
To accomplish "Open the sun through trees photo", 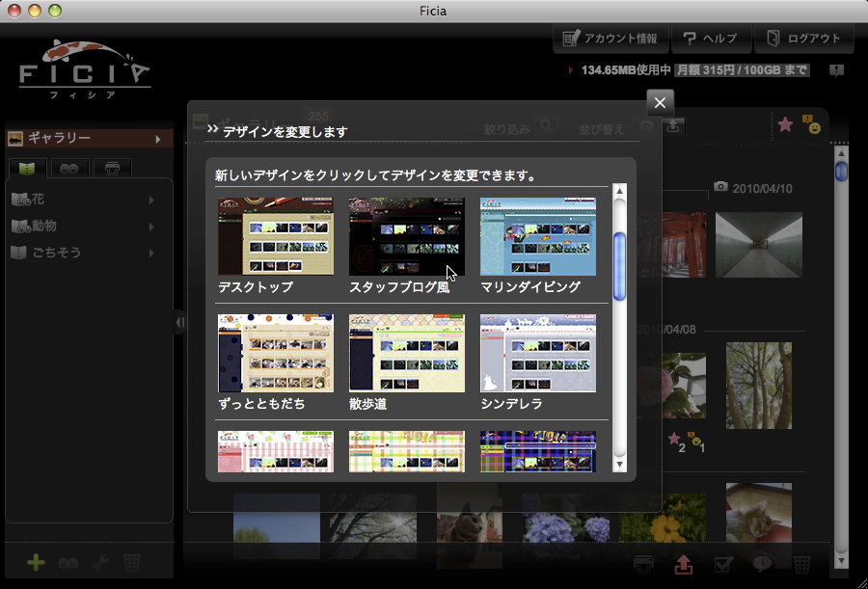I will click(x=373, y=526).
